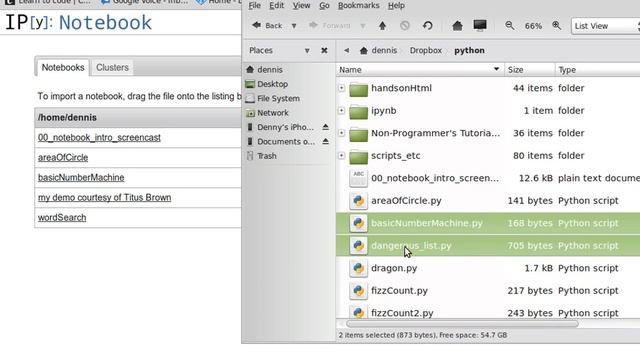Viewport: 640px width, 360px height.
Task: Open the Edit menu
Action: (276, 5)
